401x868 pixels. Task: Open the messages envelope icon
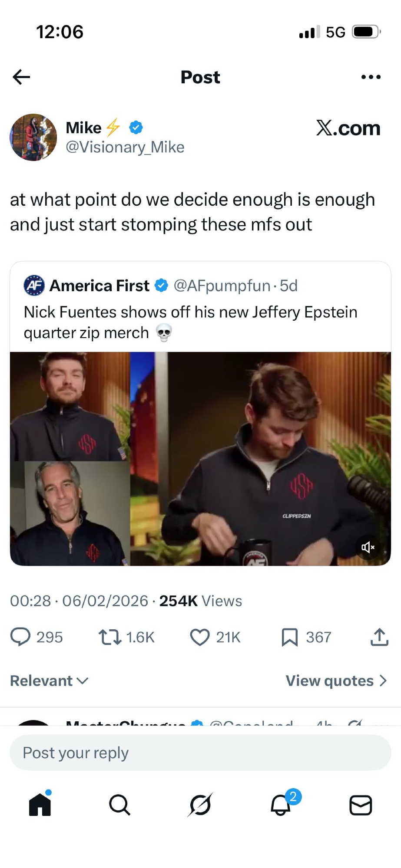pyautogui.click(x=361, y=805)
